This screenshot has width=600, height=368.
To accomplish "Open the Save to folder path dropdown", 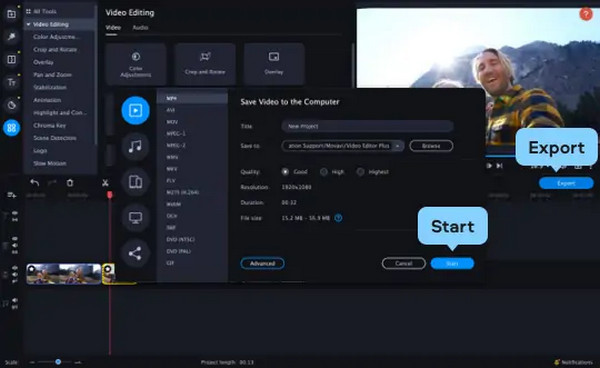I will point(398,146).
